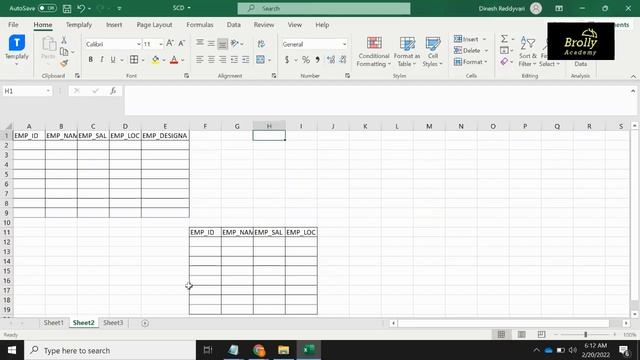This screenshot has width=640, height=360.
Task: Expand the Borders dropdown arrow
Action: pos(143,60)
